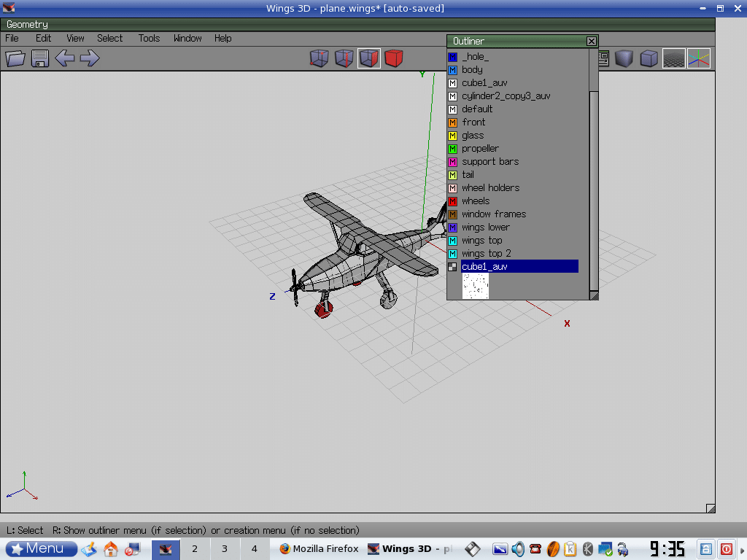Open the system Menu start button
Screen dimensions: 747x560
42,548
